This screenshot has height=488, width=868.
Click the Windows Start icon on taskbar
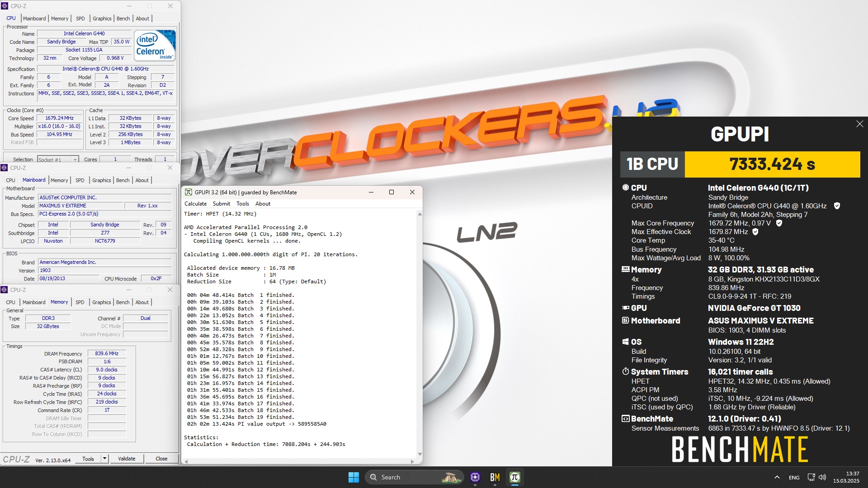coord(354,477)
